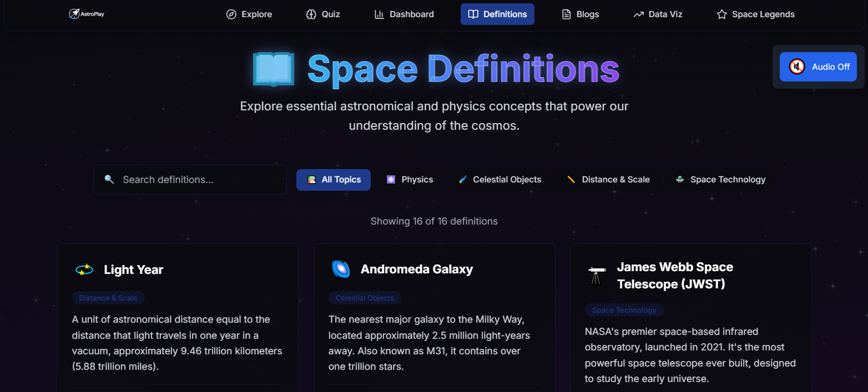This screenshot has width=868, height=392.
Task: Click the Space Definitions heading
Action: pyautogui.click(x=463, y=69)
